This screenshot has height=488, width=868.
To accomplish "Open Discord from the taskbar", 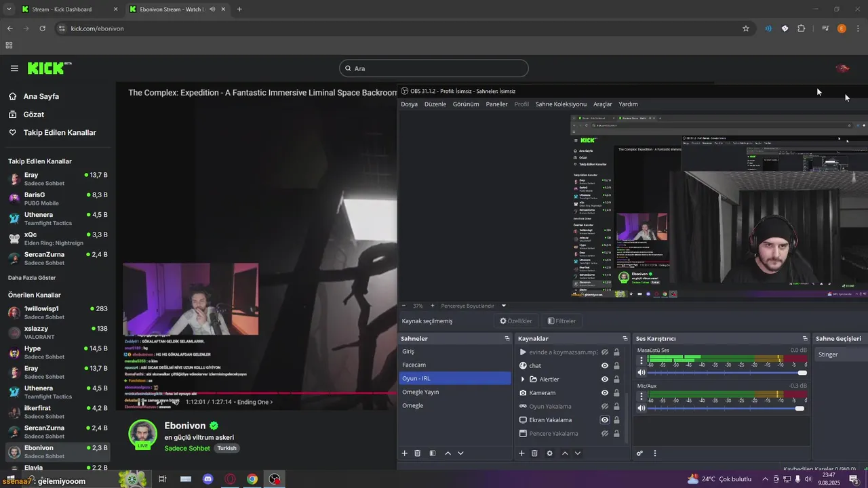I will tap(208, 479).
